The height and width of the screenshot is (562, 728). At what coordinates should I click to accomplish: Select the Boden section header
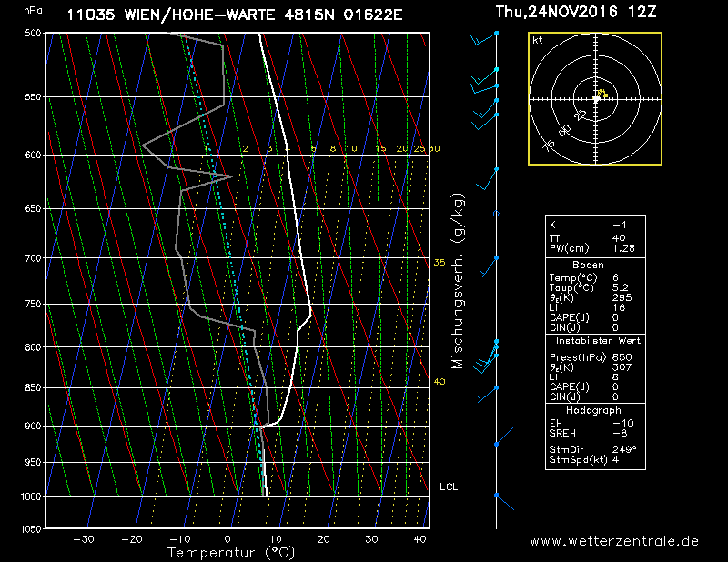pos(595,263)
